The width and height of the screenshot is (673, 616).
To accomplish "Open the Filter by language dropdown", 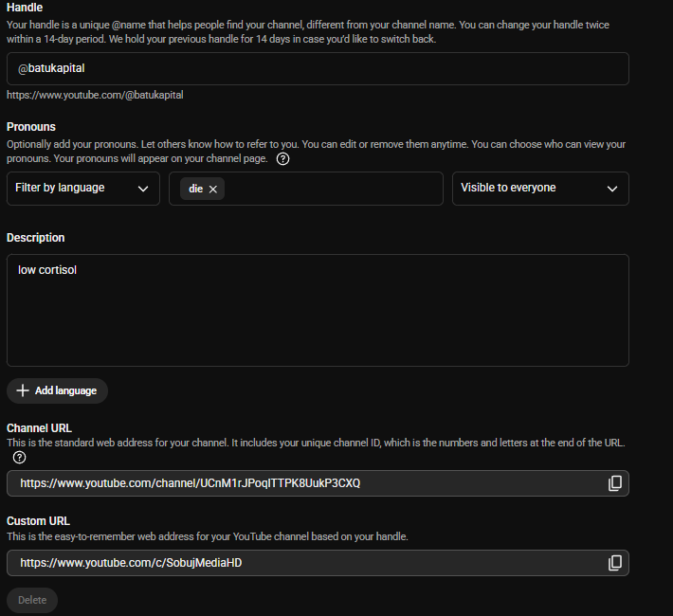I will tap(83, 189).
